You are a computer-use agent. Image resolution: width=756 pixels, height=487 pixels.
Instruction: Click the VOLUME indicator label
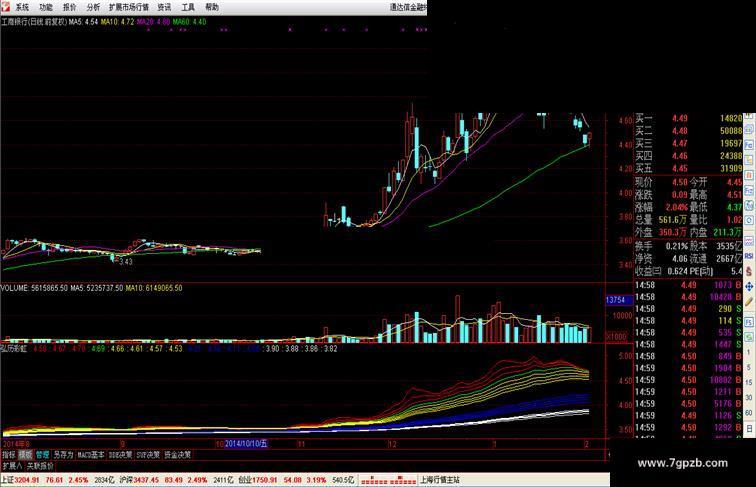click(x=14, y=288)
